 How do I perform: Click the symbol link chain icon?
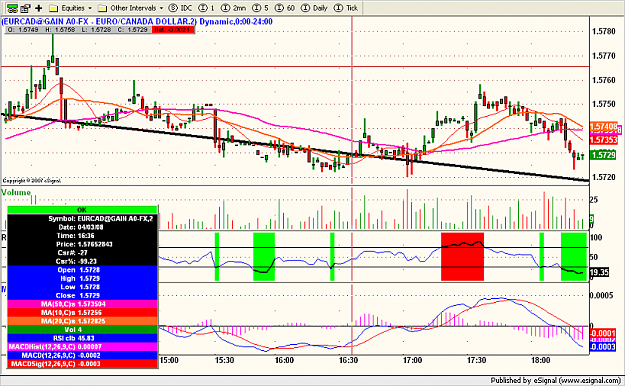point(12,8)
